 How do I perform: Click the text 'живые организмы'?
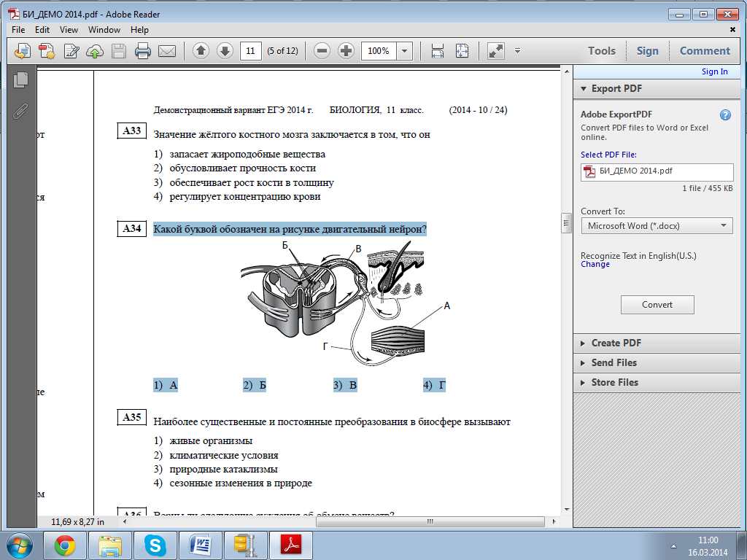(x=211, y=441)
